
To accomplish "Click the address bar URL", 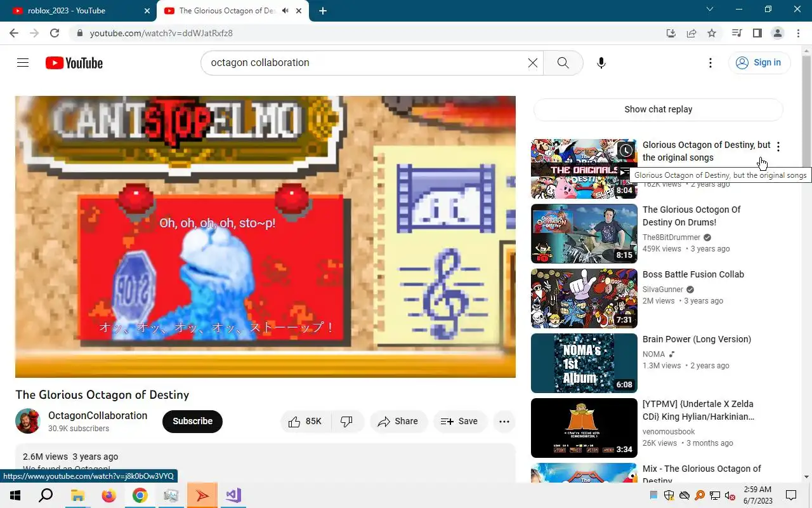I will (x=161, y=33).
